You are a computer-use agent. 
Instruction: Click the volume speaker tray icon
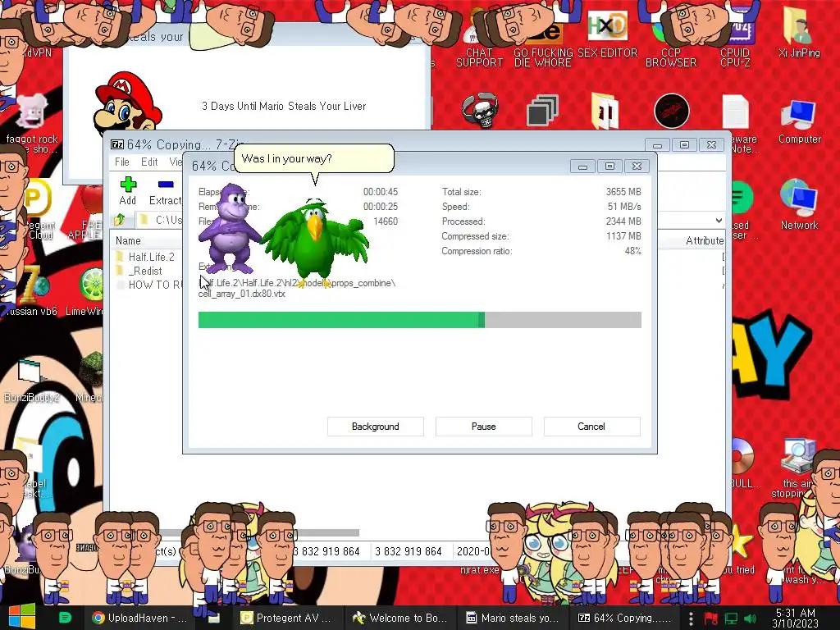point(751,619)
